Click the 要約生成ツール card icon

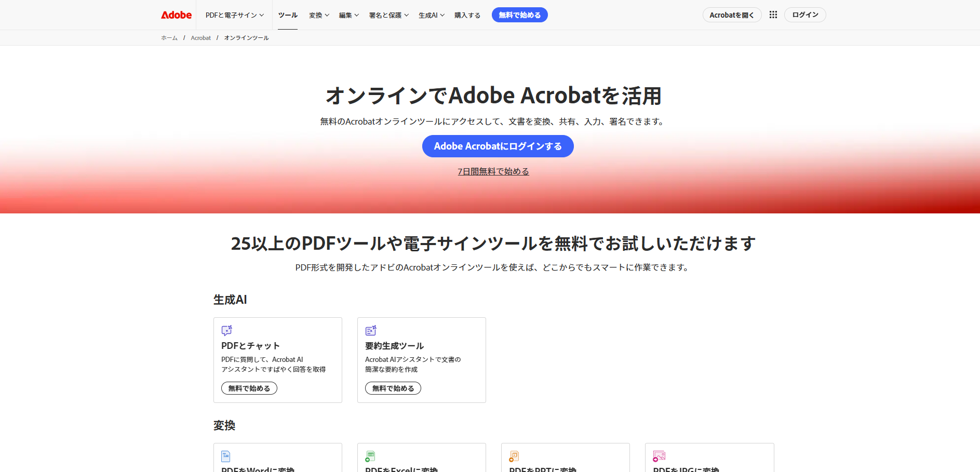tap(371, 330)
